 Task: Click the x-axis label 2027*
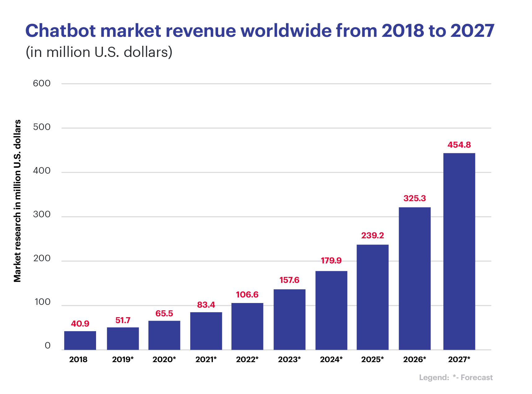click(x=459, y=360)
